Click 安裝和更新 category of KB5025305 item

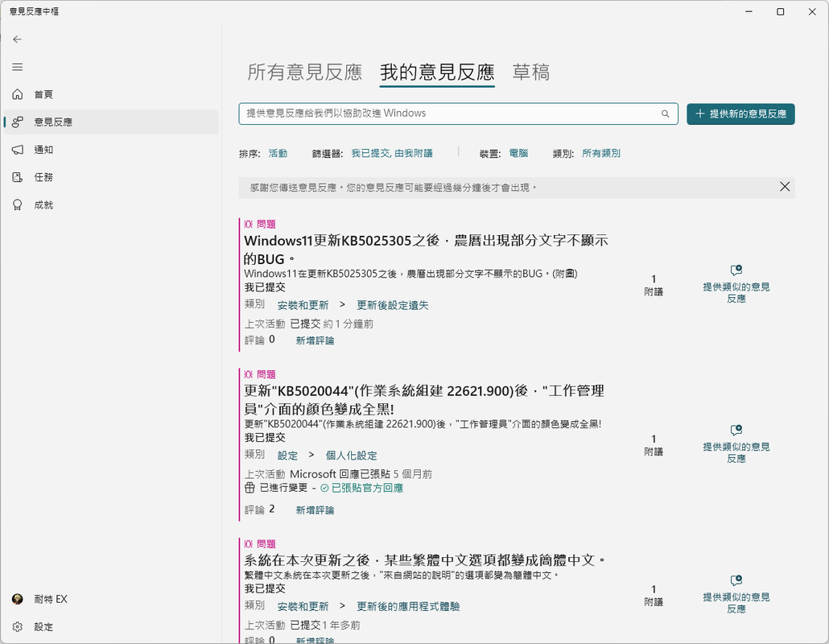(303, 305)
